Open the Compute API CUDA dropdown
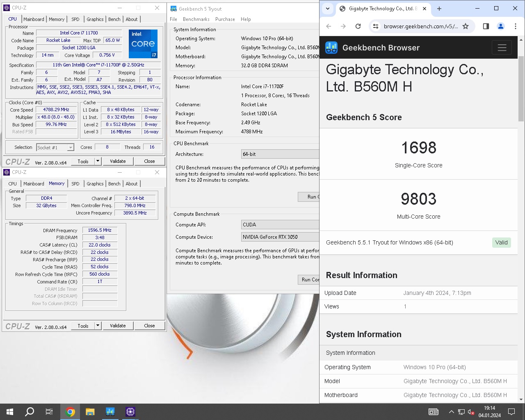 click(x=280, y=225)
